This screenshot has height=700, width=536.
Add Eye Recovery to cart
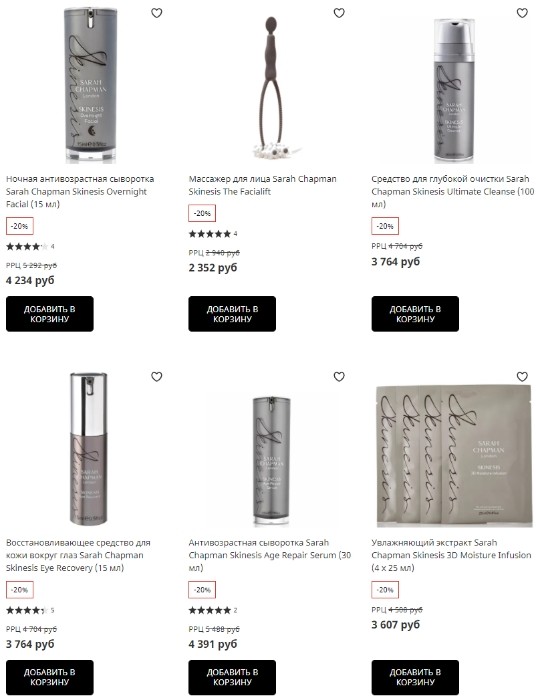click(x=50, y=677)
